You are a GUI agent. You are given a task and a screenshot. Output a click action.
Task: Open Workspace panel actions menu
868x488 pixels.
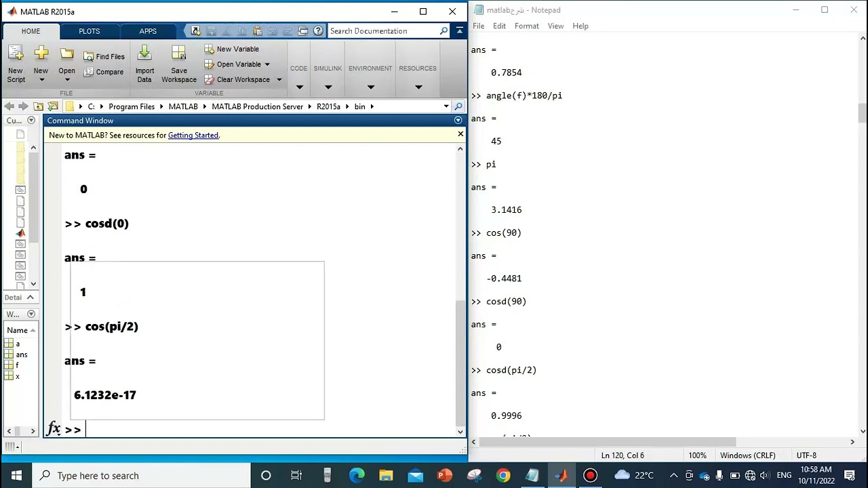coord(31,314)
